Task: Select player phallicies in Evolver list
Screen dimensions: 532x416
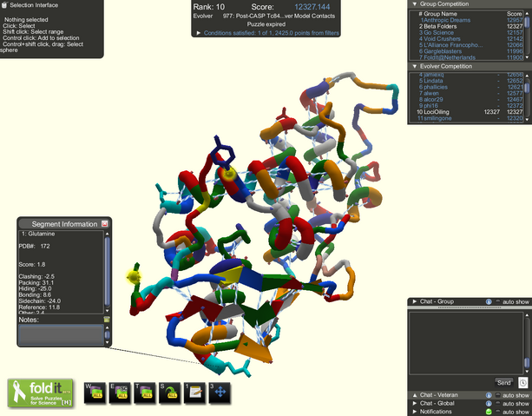Action: tap(467, 87)
